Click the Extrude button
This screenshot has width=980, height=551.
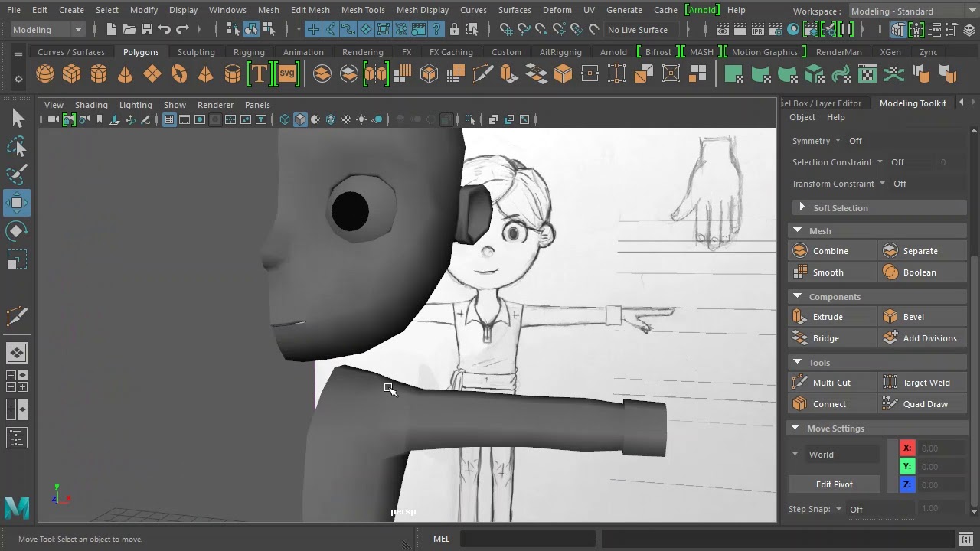click(x=832, y=317)
